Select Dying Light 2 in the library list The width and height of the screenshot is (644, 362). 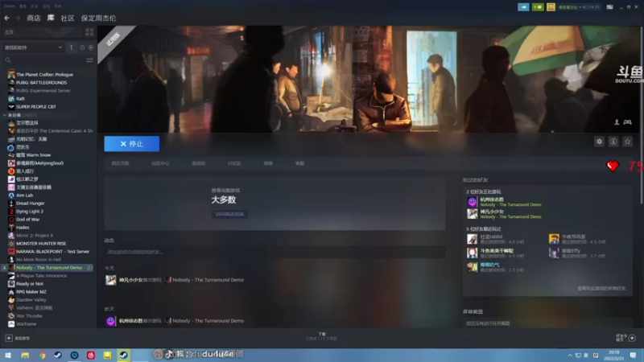[30, 212]
